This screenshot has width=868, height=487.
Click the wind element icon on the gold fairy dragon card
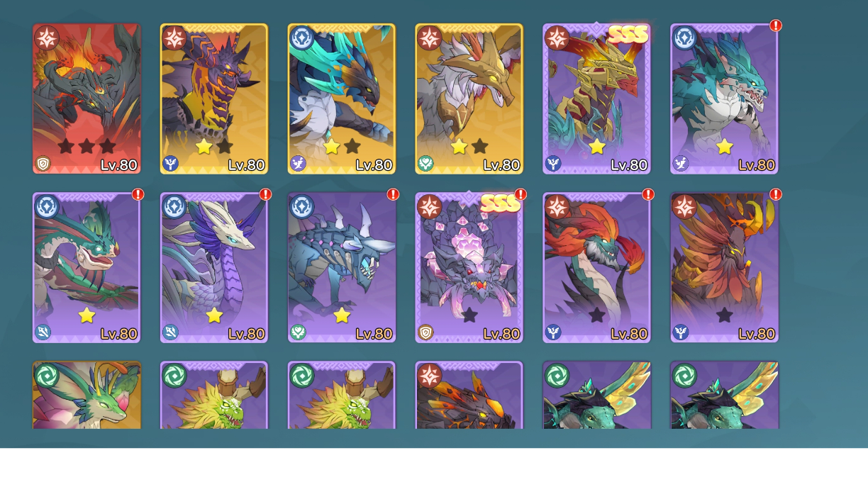tap(46, 375)
